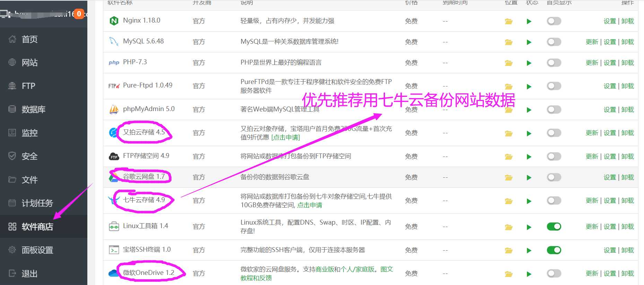The height and width of the screenshot is (285, 644).
Task: Click the phpMyAdmin 5.0 software name
Action: [x=149, y=109]
